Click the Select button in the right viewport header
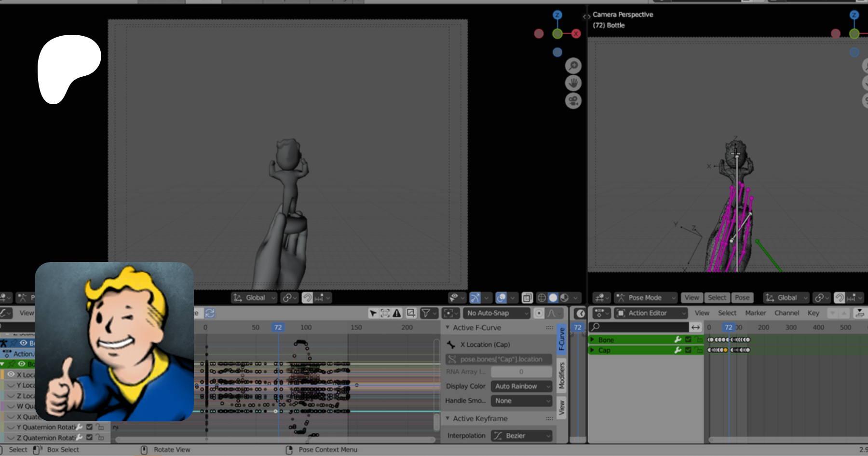Screen dimensions: 868x456 pyautogui.click(x=717, y=298)
